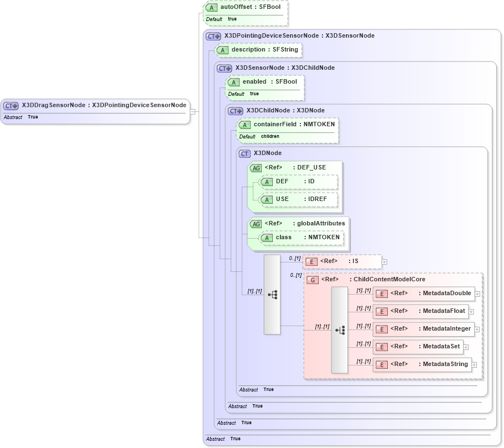The image size is (504, 448).
Task: Click the AG icon of DEF_USE group
Action: coord(256,168)
